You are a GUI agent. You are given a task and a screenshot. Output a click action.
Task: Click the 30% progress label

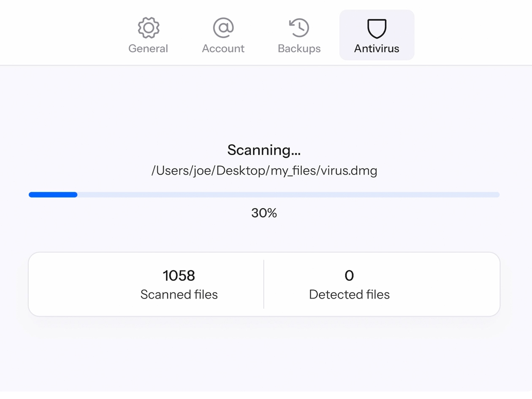tap(263, 213)
